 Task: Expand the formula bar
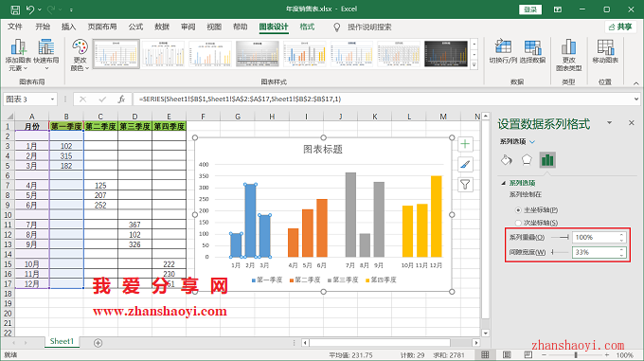click(636, 99)
